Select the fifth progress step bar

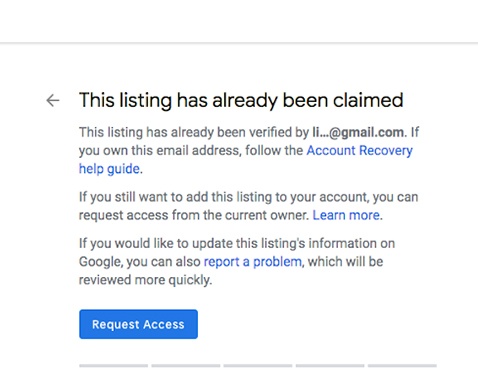[402, 366]
